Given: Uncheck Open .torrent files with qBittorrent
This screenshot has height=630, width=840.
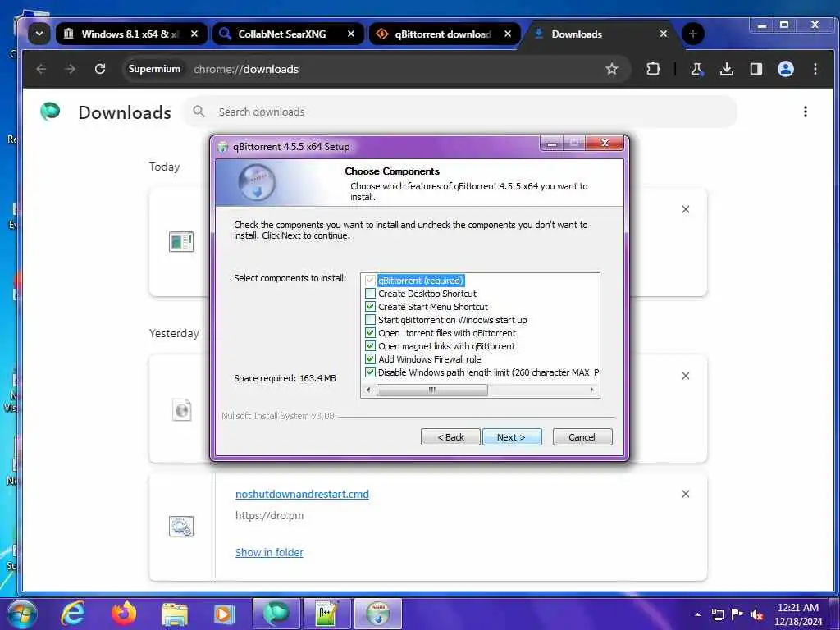Looking at the screenshot, I should 370,333.
